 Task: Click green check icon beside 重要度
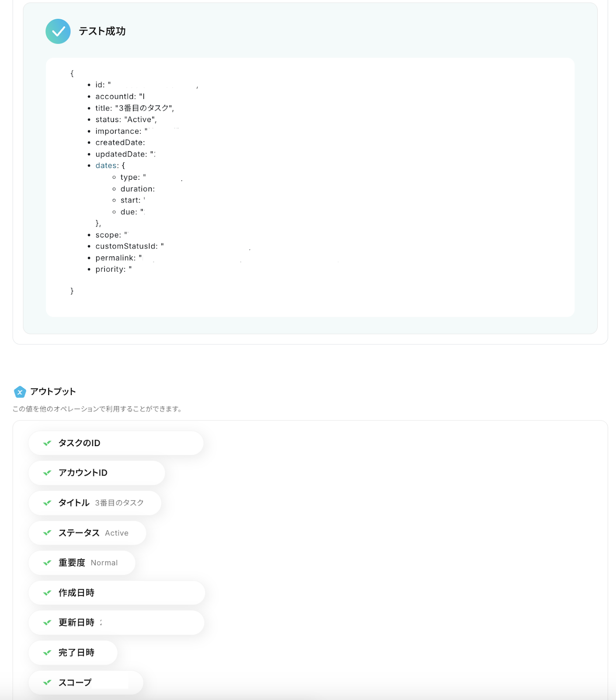[x=47, y=563]
